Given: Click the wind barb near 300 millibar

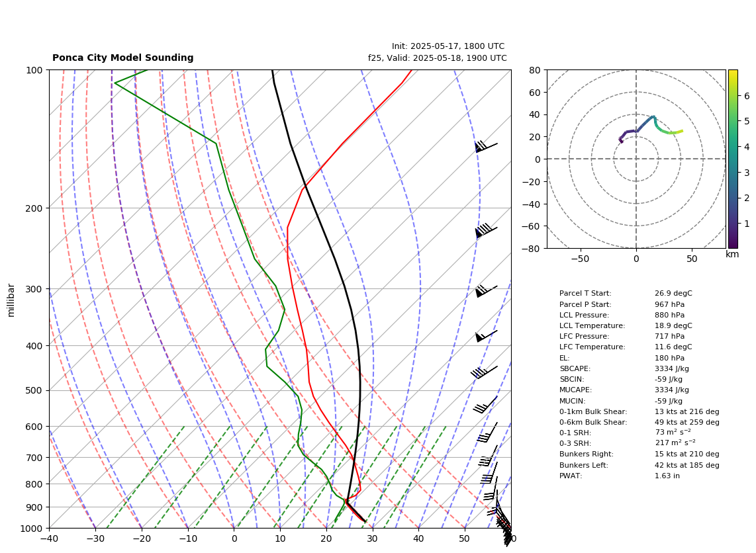Looking at the screenshot, I should tap(486, 291).
